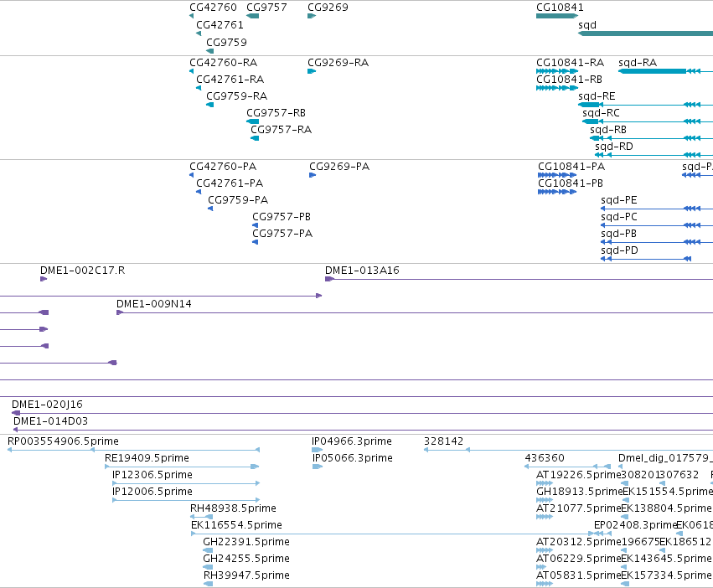Click protein CG9757-PA

[282, 234]
